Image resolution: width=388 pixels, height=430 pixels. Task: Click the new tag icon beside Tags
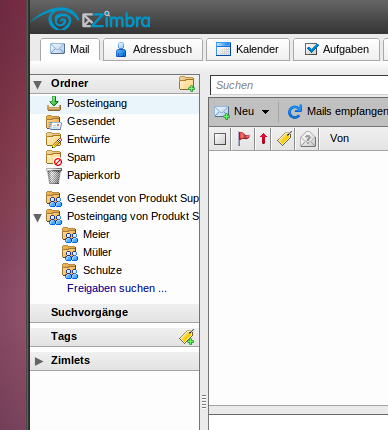187,337
